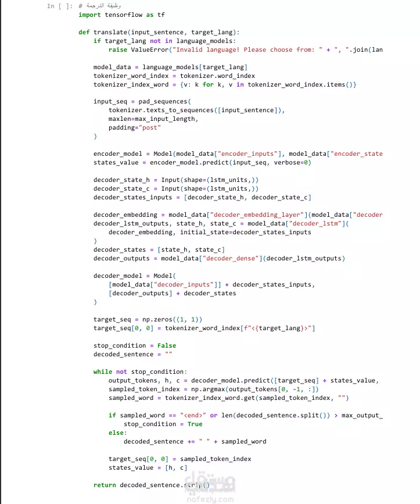Viewport: 420px width, 504px height.
Task: Click the 'else:' line
Action: [x=117, y=432]
